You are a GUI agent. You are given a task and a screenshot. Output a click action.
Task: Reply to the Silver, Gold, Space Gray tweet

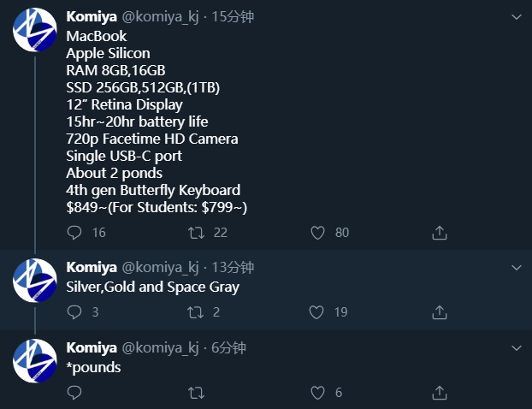point(74,312)
